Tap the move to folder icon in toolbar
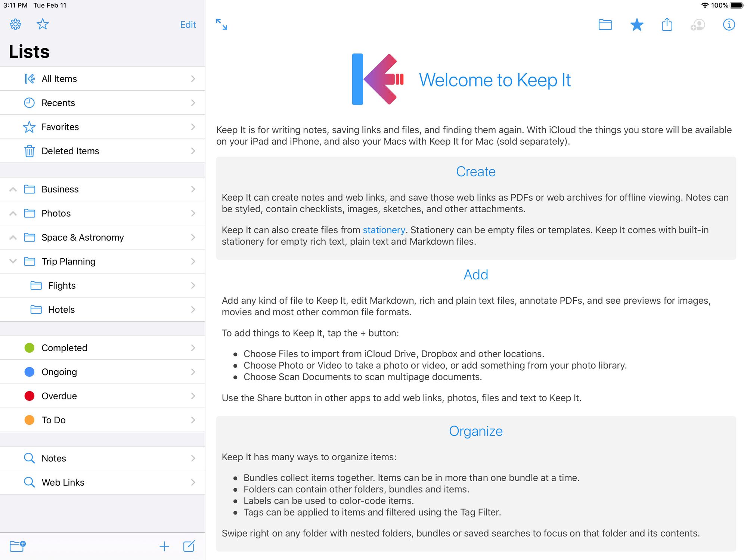The width and height of the screenshot is (747, 560). point(605,25)
